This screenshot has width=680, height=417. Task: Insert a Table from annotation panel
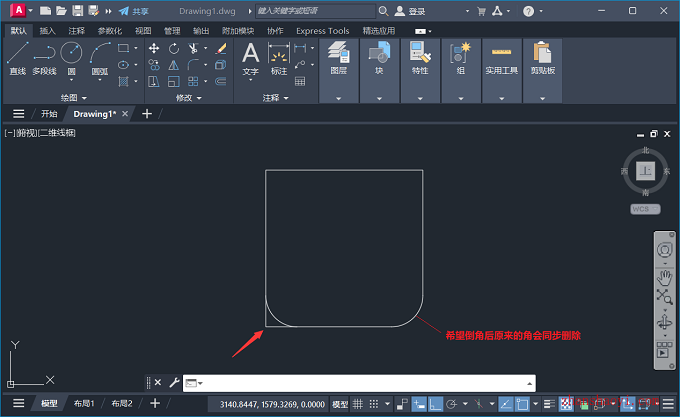tap(300, 81)
